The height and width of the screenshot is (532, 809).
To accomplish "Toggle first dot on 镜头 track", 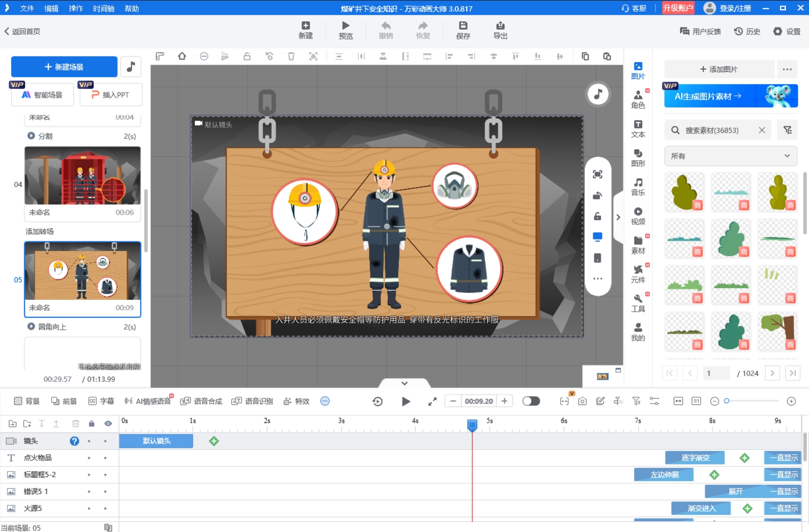I will click(89, 441).
